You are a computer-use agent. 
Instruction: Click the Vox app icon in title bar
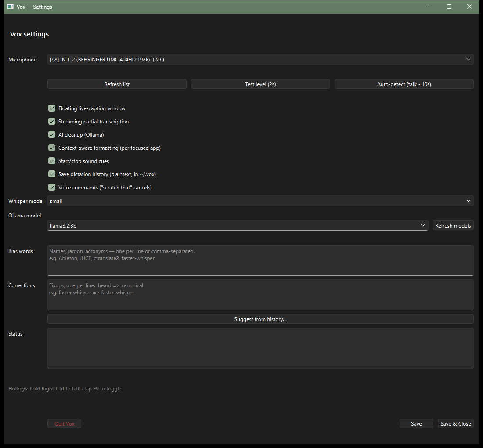(x=11, y=7)
